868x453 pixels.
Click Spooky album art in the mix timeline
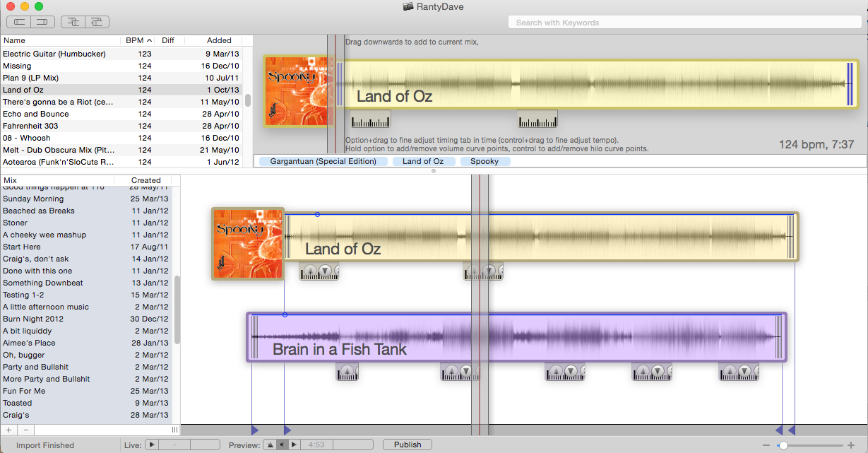click(248, 244)
